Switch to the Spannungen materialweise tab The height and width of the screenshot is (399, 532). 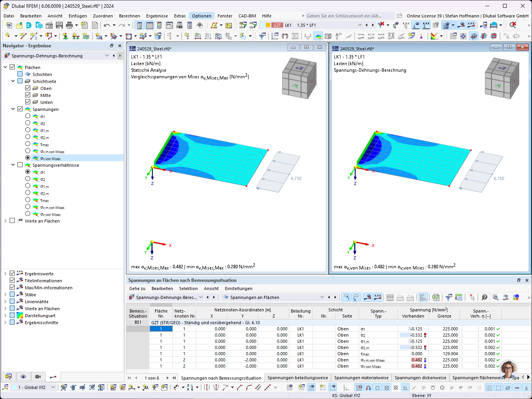pos(361,378)
